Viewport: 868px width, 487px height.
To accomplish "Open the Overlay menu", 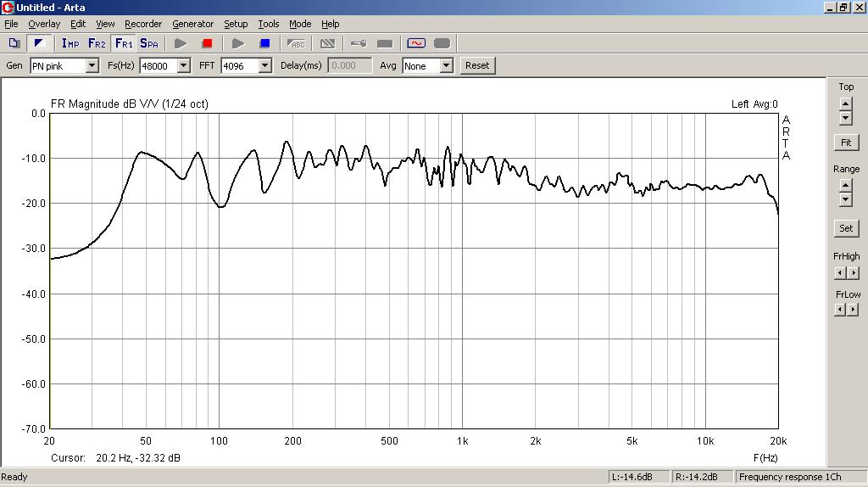I will pos(44,24).
